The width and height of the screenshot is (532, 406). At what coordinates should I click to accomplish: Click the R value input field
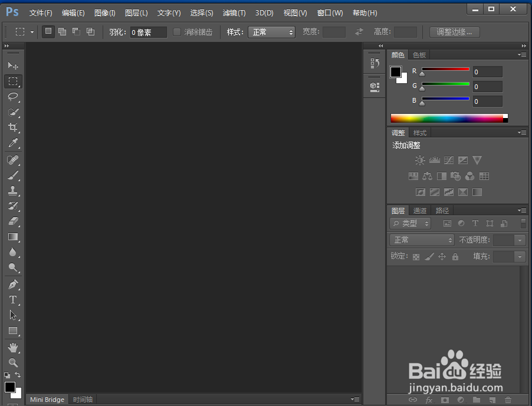tap(487, 71)
